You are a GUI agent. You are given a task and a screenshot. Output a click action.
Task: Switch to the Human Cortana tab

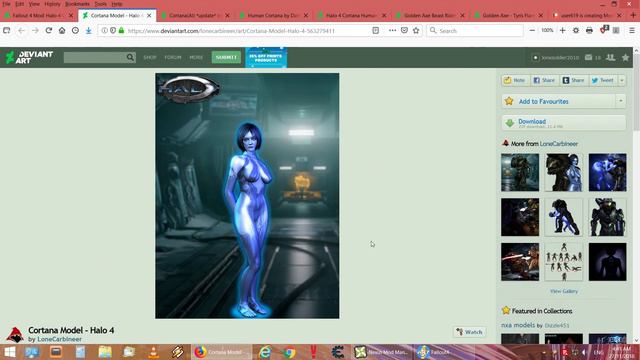point(273,15)
